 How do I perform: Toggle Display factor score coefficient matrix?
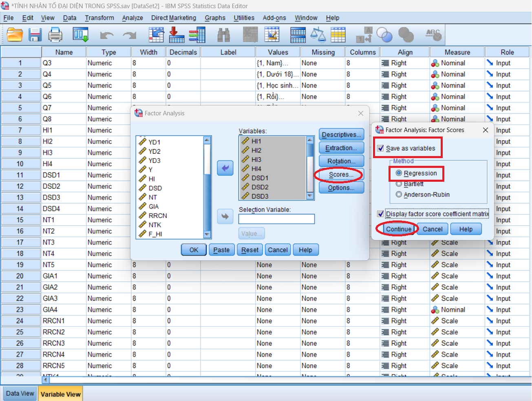381,214
